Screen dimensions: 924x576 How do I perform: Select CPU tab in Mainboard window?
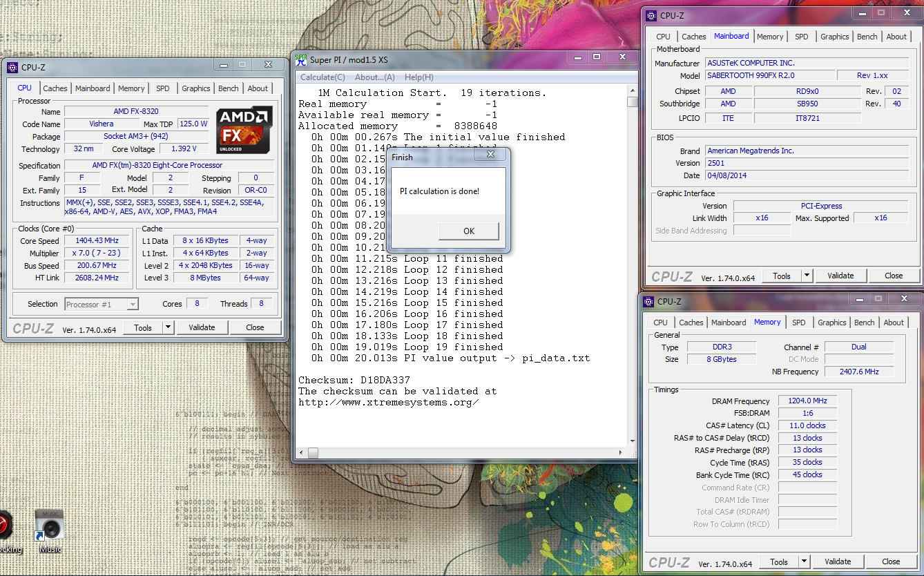coord(663,37)
